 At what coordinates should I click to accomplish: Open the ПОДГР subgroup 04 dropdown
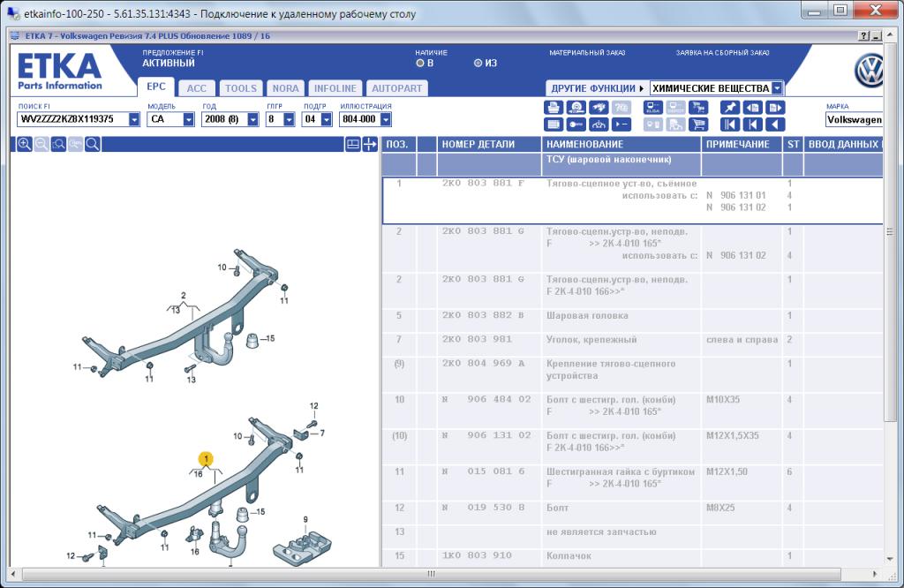327,119
